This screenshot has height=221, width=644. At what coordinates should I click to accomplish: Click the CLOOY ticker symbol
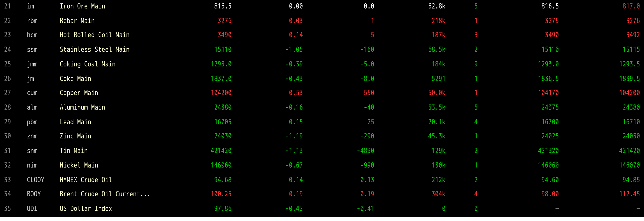[x=35, y=180]
